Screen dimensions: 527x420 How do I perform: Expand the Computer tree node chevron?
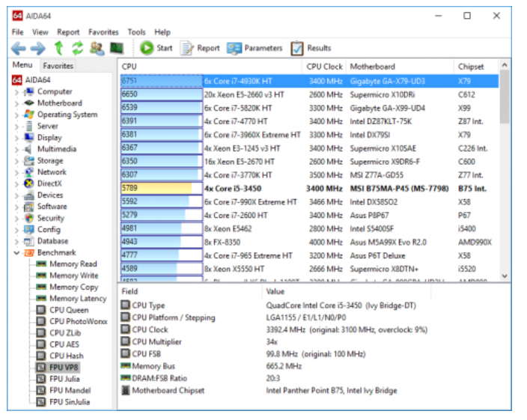point(16,92)
